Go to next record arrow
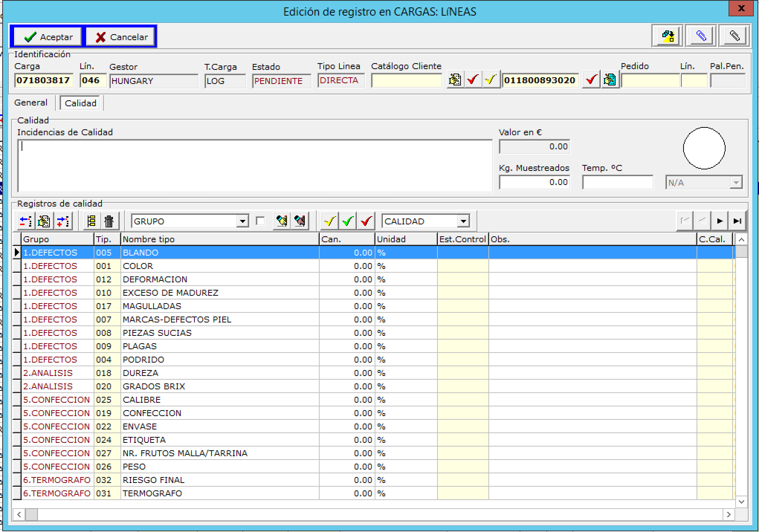 (x=720, y=221)
